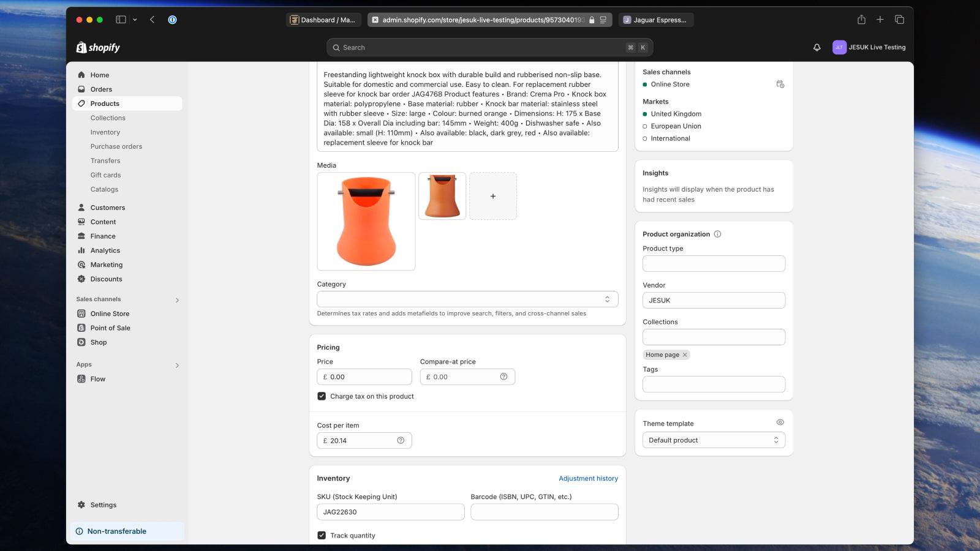Click the Content icon in the sidebar
Screen dimensions: 980x551
[x=81, y=222]
